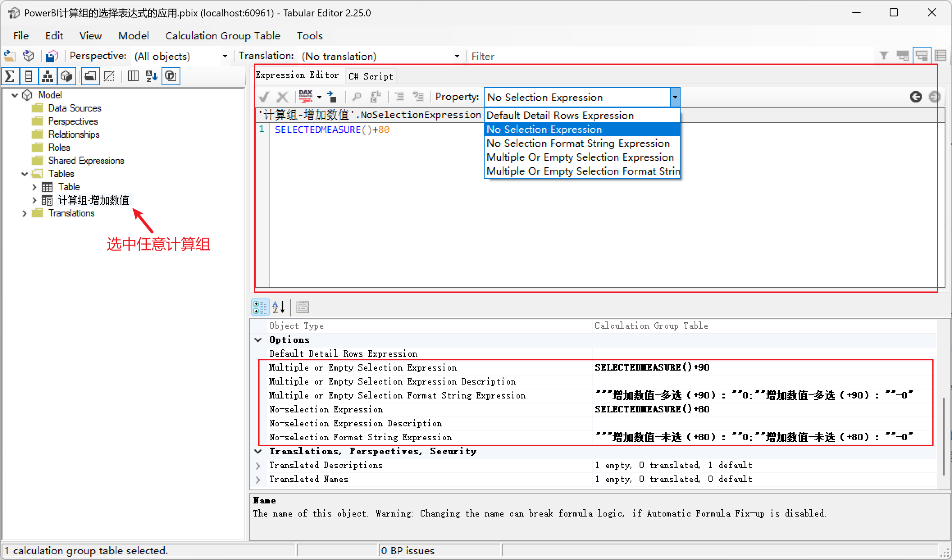
Task: Click the filter funnel icon
Action: point(884,55)
